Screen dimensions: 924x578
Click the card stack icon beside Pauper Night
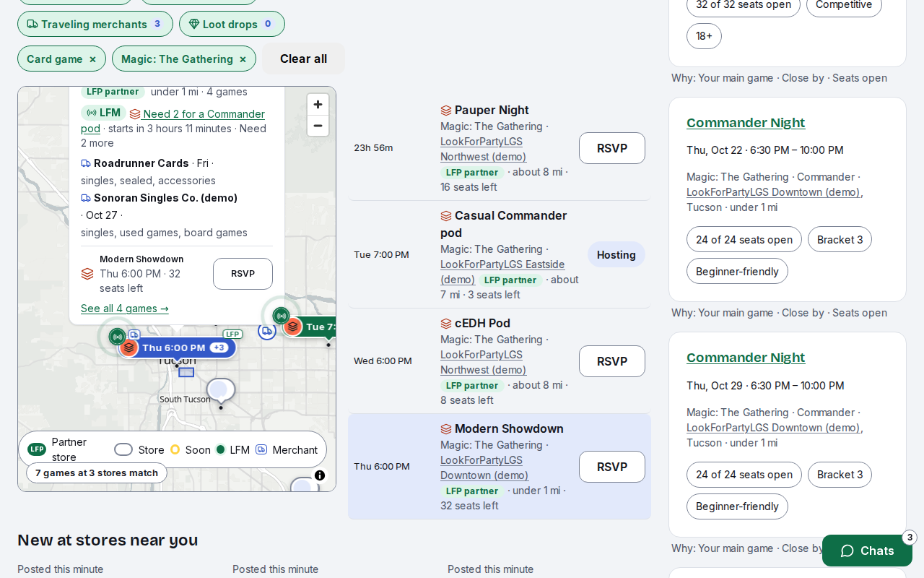(x=446, y=111)
